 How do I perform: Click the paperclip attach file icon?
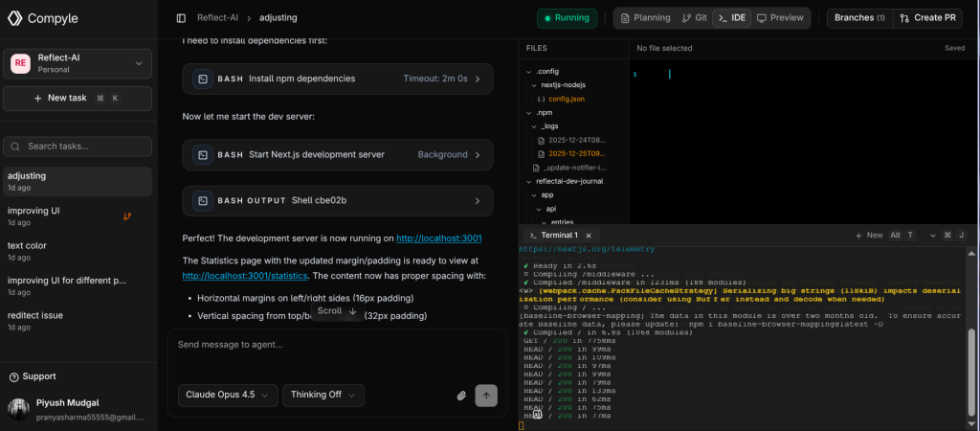(462, 396)
